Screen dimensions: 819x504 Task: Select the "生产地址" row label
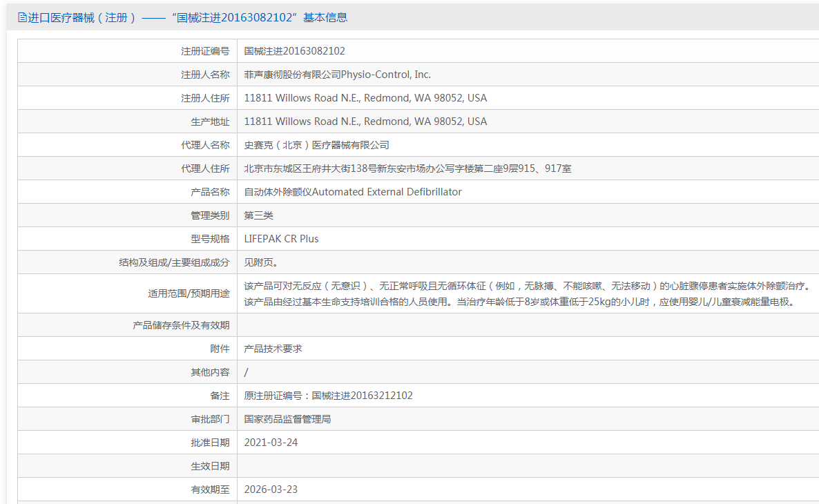coord(210,122)
